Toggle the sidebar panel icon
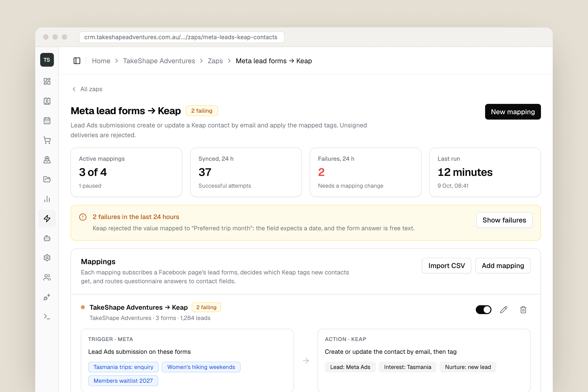This screenshot has width=588, height=392. (x=77, y=61)
